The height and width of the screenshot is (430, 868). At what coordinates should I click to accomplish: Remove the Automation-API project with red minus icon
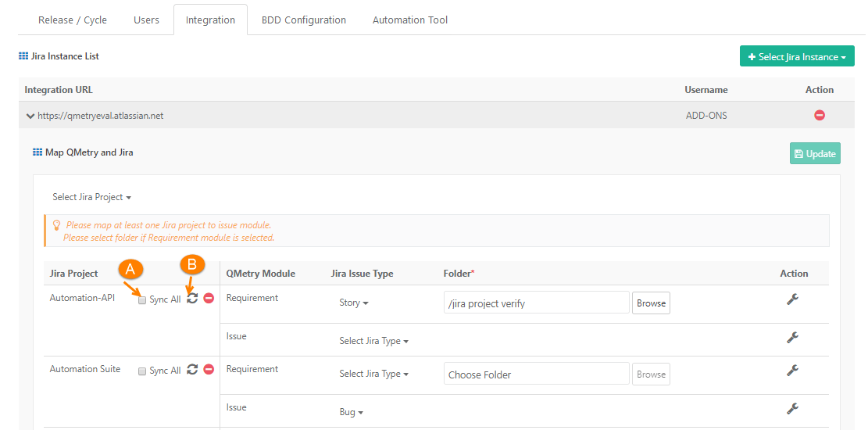(209, 299)
